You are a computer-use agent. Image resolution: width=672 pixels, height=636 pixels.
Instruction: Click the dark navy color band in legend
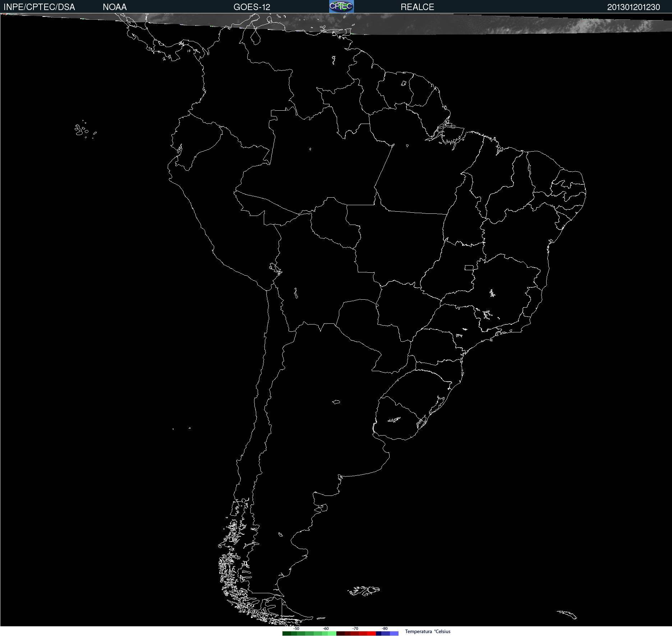[378, 633]
